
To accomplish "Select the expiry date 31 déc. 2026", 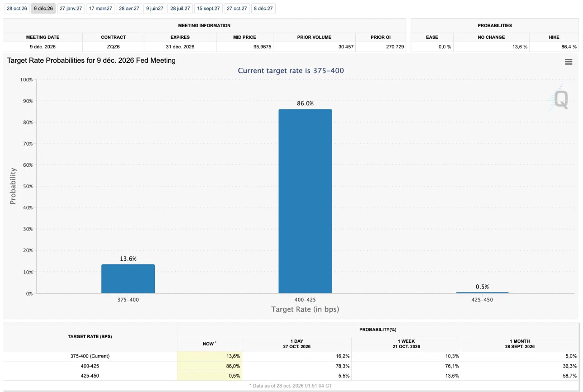I will point(181,47).
